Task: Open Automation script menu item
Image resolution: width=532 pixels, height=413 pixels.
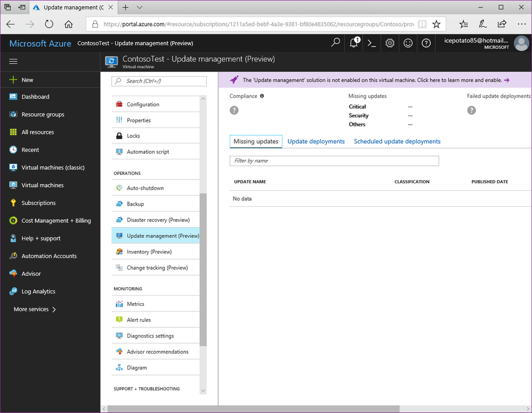Action: [156, 152]
